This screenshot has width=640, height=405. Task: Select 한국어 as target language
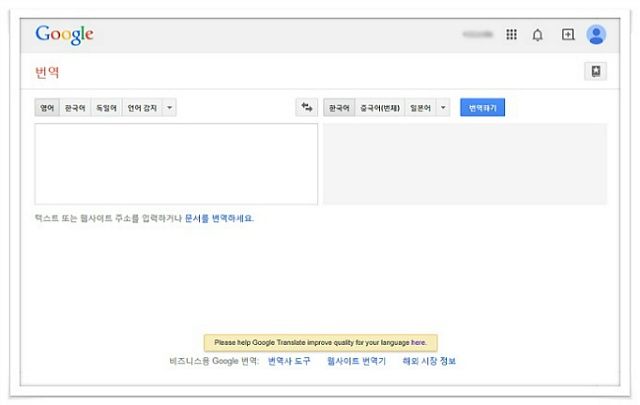(x=339, y=108)
